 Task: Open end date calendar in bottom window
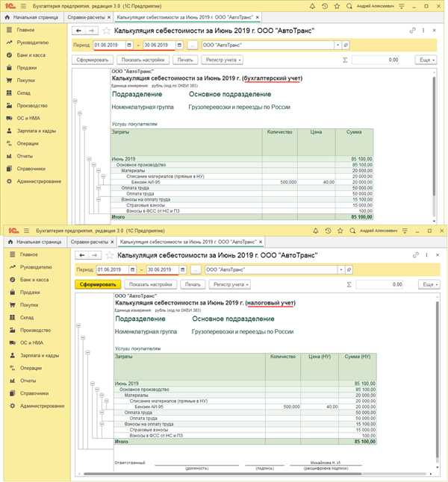coord(183,269)
